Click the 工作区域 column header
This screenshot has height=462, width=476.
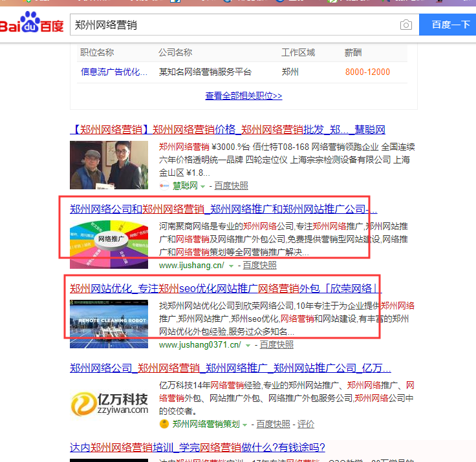tap(298, 52)
